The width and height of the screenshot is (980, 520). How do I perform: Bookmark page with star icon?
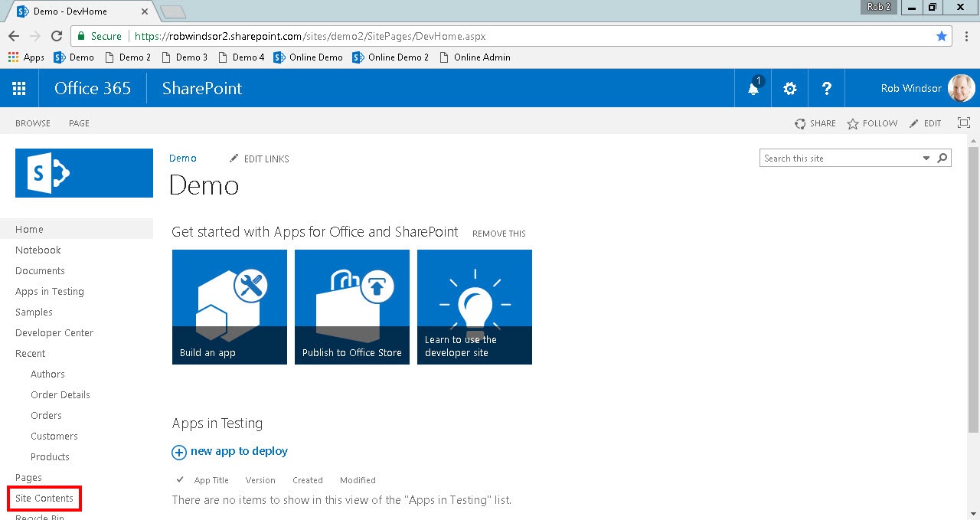coord(942,36)
